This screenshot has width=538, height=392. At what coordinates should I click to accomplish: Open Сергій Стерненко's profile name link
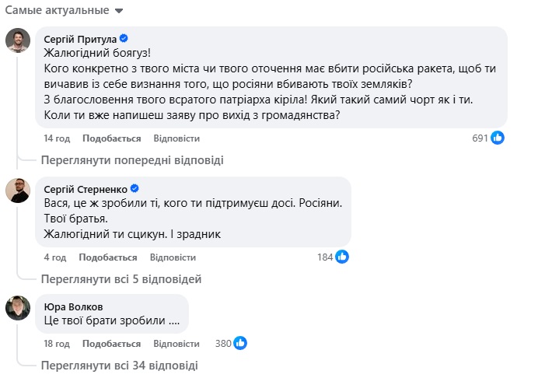click(86, 189)
